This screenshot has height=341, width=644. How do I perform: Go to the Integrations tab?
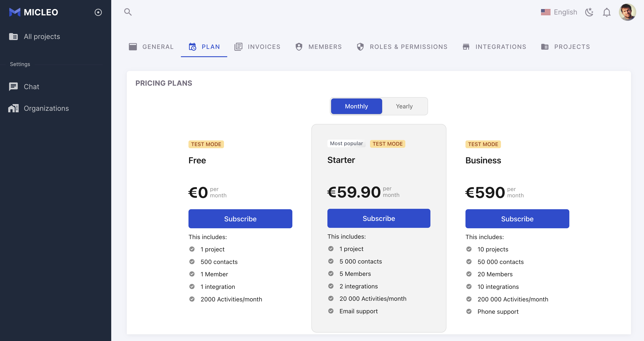pos(494,47)
